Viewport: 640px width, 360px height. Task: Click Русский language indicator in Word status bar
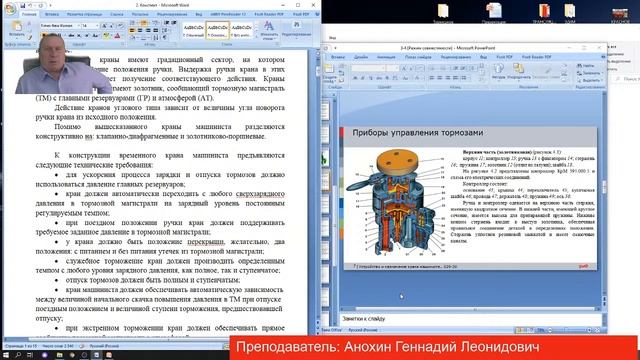pos(104,346)
